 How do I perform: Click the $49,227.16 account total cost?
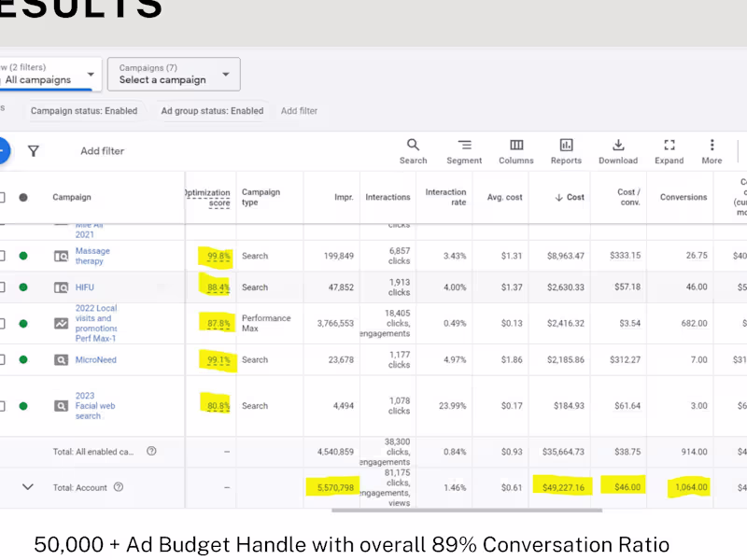(563, 487)
